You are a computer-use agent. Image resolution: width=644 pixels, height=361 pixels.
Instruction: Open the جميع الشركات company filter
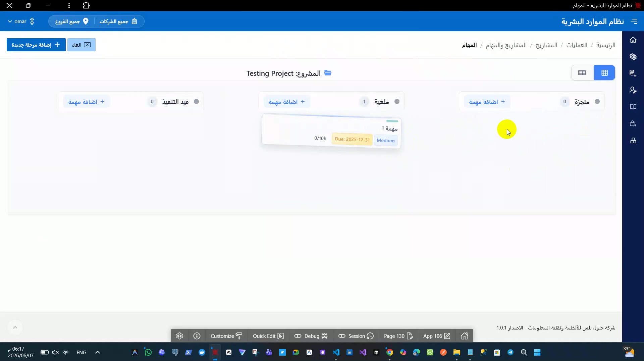click(118, 21)
